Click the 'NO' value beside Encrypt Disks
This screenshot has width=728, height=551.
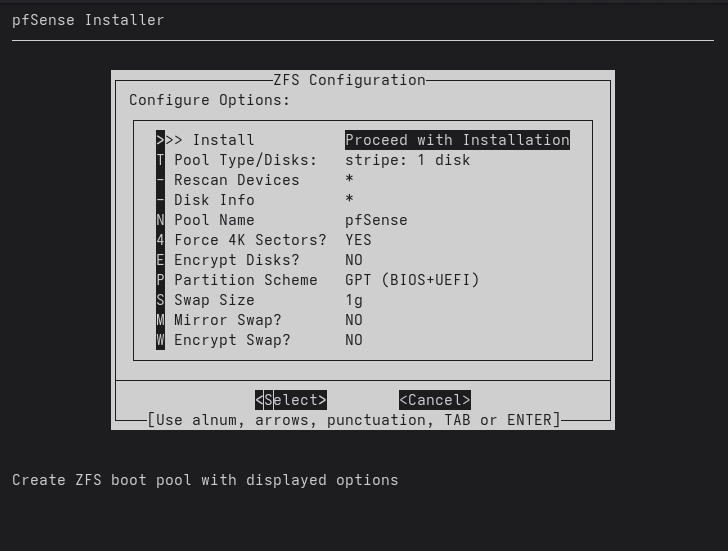tap(354, 259)
